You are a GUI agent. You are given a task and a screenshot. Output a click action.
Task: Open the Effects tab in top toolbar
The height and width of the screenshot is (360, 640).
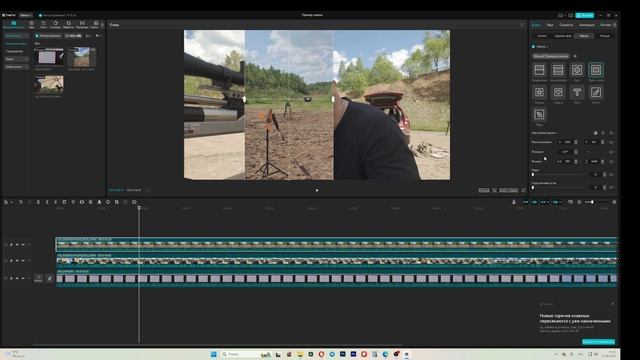pyautogui.click(x=68, y=24)
